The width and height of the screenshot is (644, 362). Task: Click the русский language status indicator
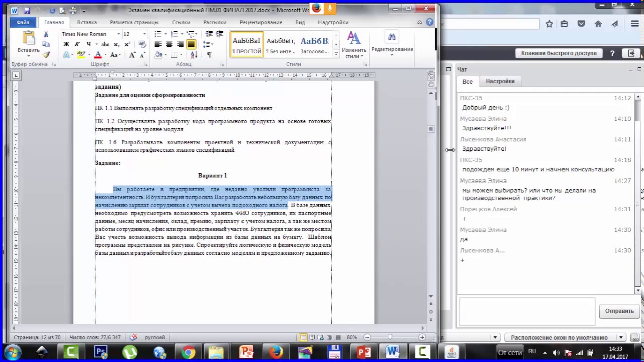(x=155, y=337)
